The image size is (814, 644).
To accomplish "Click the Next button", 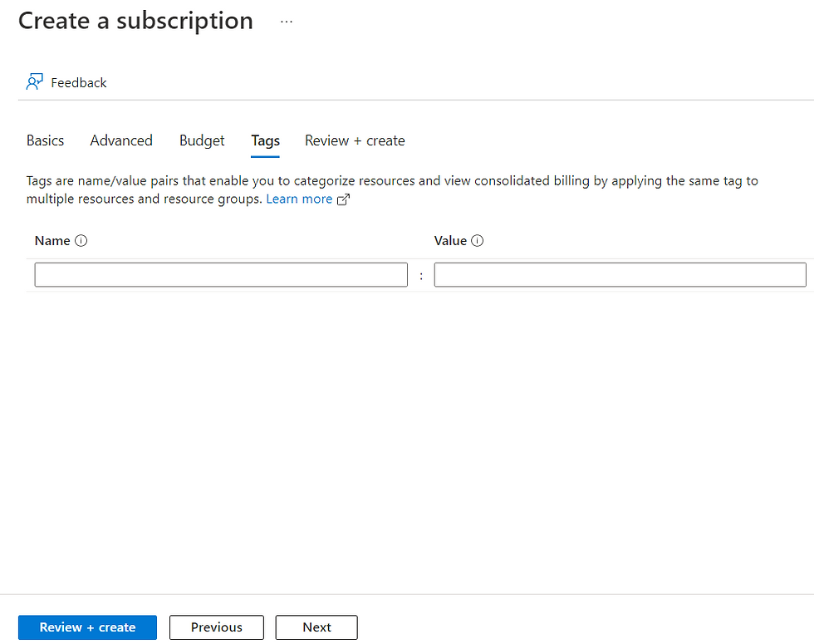I will (316, 627).
